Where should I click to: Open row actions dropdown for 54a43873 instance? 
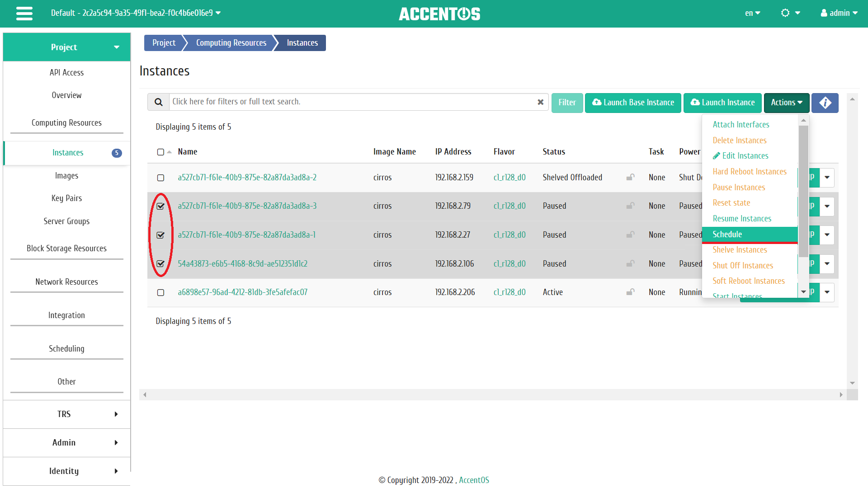[x=827, y=263]
